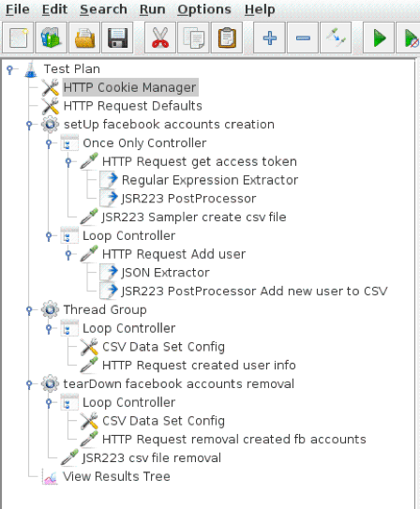Start the test with the green play button
The height and width of the screenshot is (509, 420).
[379, 38]
